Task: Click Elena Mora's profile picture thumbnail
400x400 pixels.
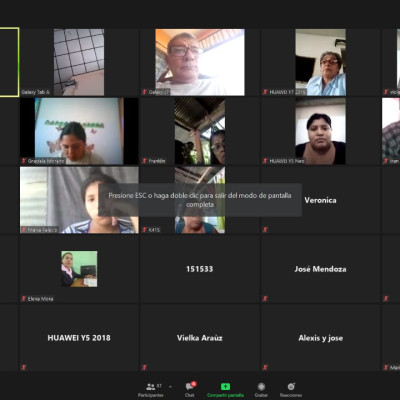Action: 79,269
